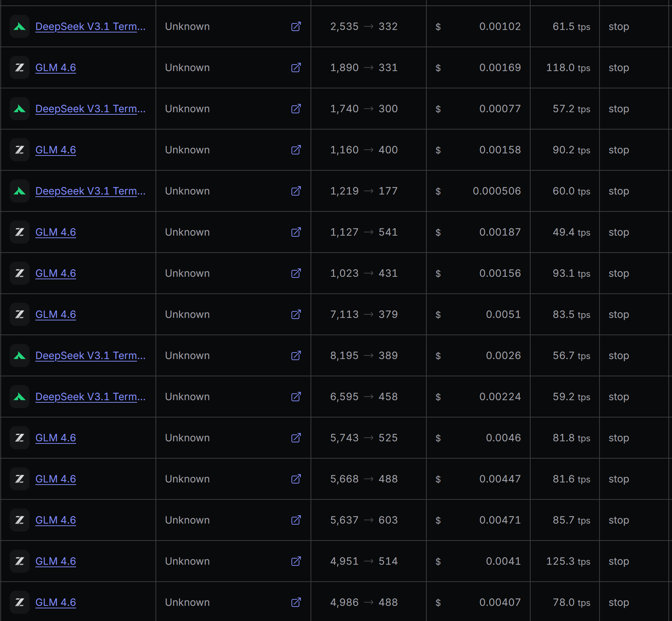This screenshot has height=621, width=672.
Task: Click the DeepSeek logo in the 57.2 tps row
Action: click(19, 109)
